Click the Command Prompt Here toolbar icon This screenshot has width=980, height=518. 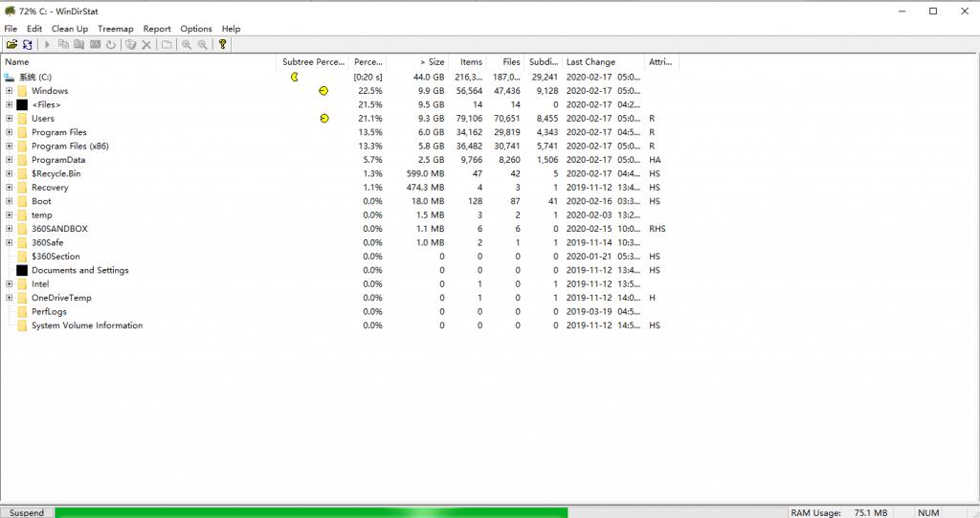pyautogui.click(x=95, y=44)
